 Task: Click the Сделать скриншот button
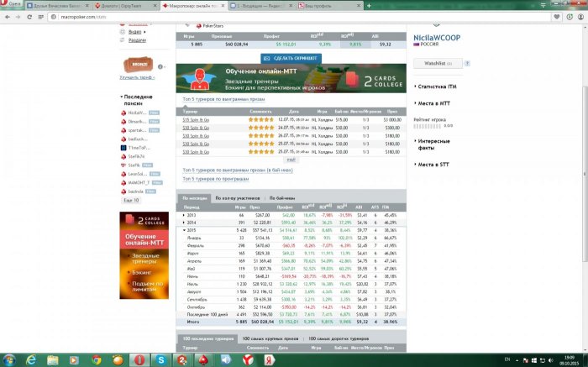click(291, 59)
